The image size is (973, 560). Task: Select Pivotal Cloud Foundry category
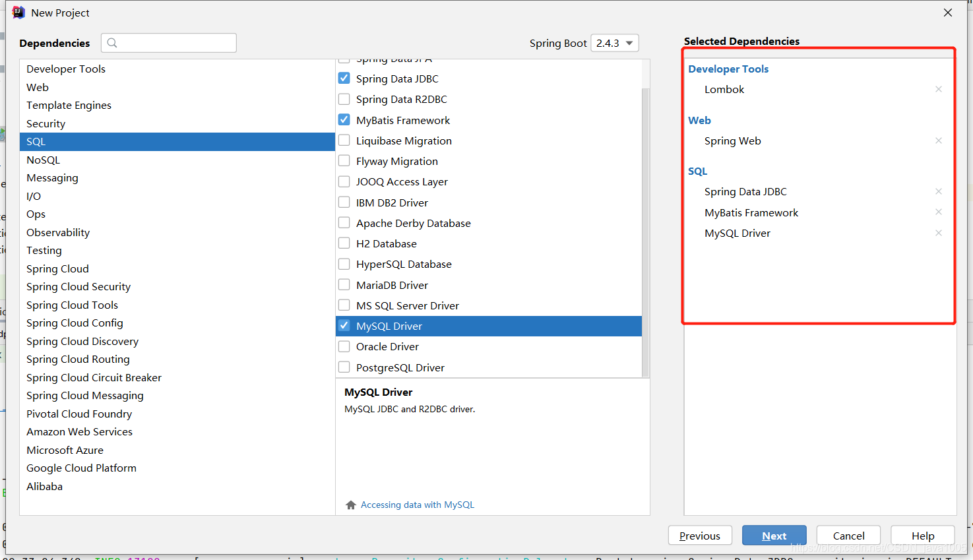(x=177, y=414)
